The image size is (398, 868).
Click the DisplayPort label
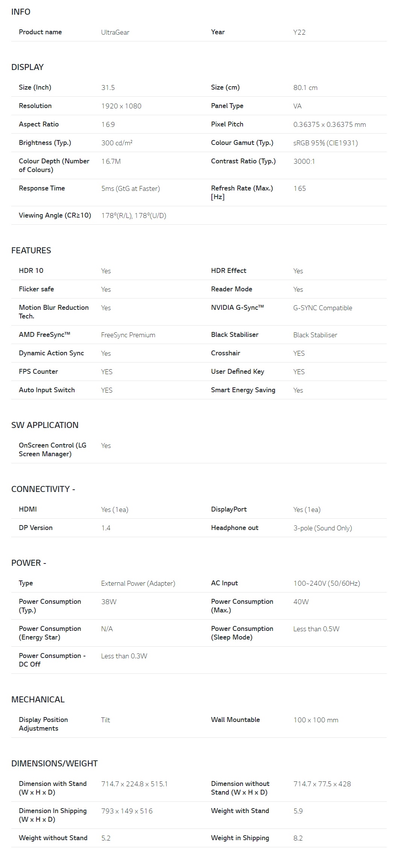(229, 509)
